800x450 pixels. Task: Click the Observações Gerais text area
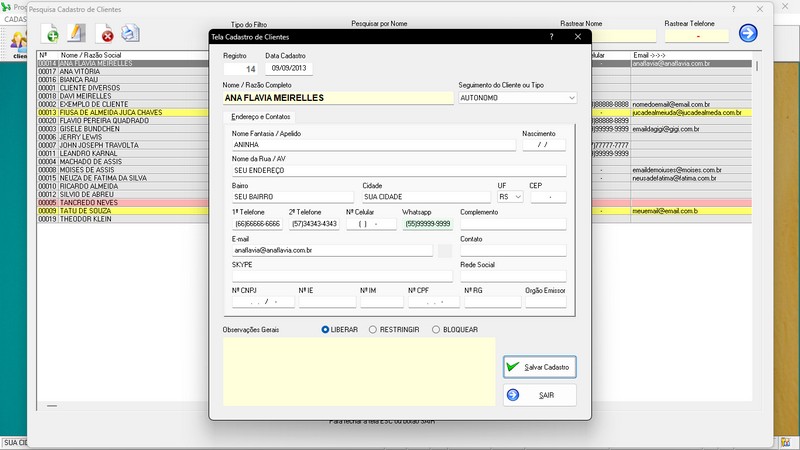(359, 371)
